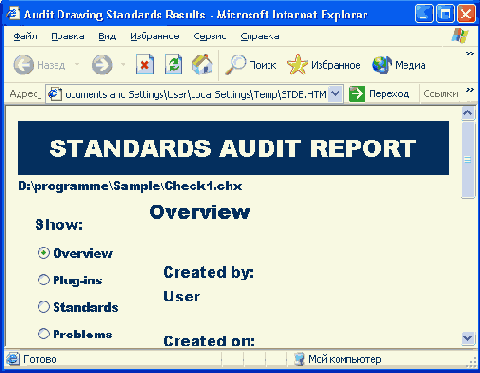Screen dimensions: 480x373
Task: Open the Избранное menu
Action: coord(155,36)
